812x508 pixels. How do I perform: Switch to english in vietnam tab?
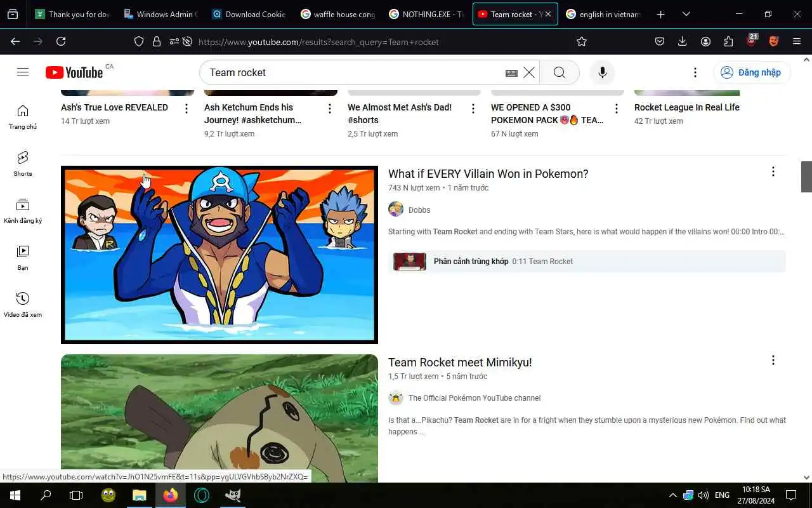pos(603,14)
